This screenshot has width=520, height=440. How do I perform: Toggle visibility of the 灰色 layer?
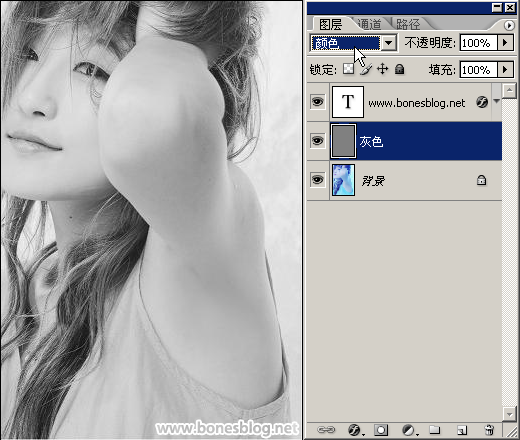pos(317,141)
